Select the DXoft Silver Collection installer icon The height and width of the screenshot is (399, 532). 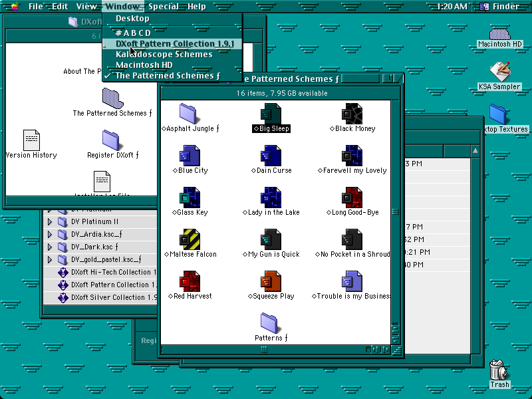tap(63, 297)
